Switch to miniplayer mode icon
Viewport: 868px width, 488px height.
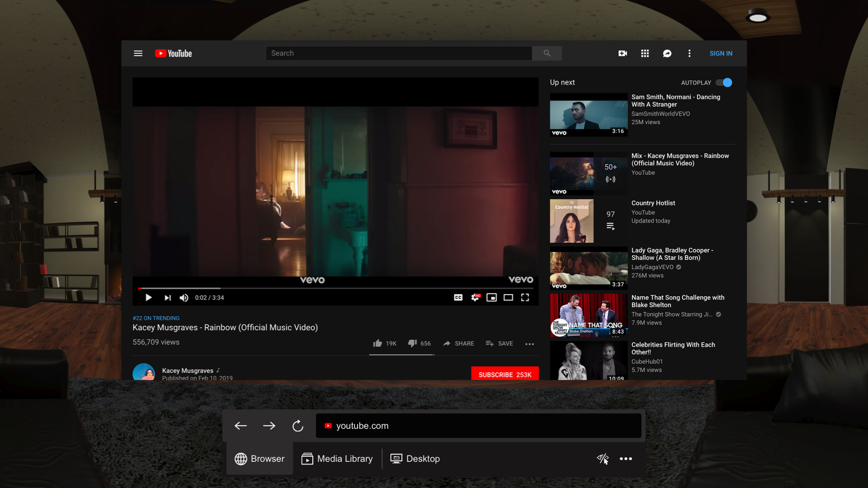click(491, 297)
